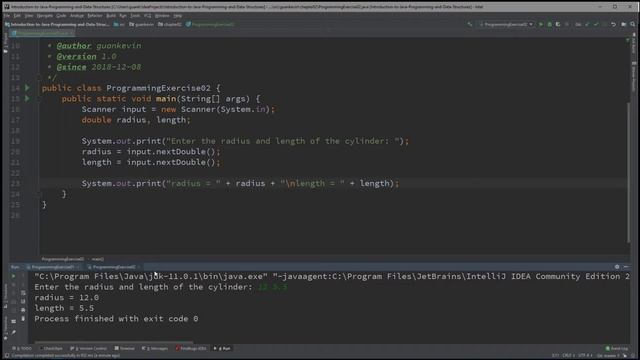Click the Debug bug icon in toolbar
The width and height of the screenshot is (640, 360).
pyautogui.click(x=549, y=24)
